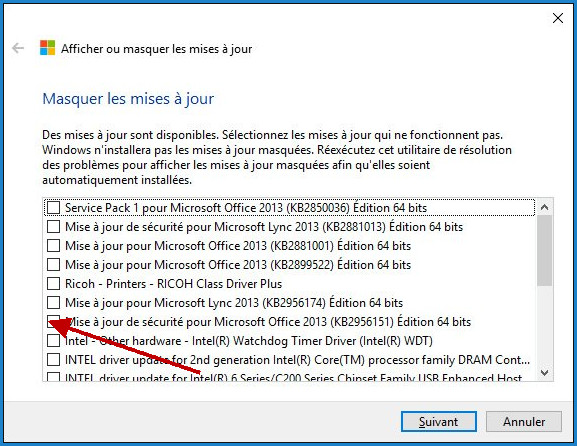Image resolution: width=577 pixels, height=446 pixels.
Task: Click the Annuler button
Action: 524,421
